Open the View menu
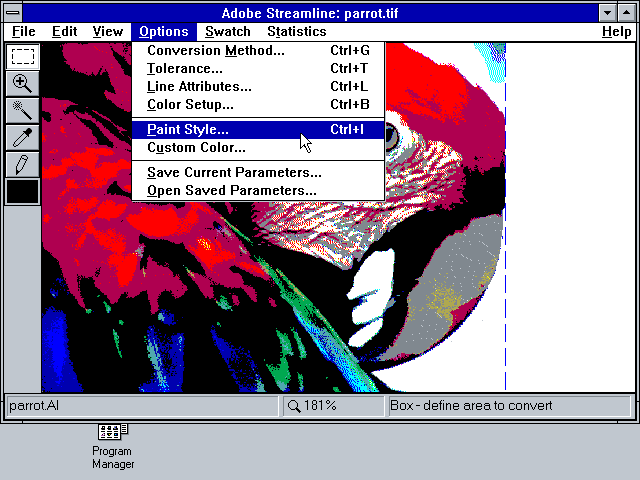640x480 pixels. [x=108, y=32]
